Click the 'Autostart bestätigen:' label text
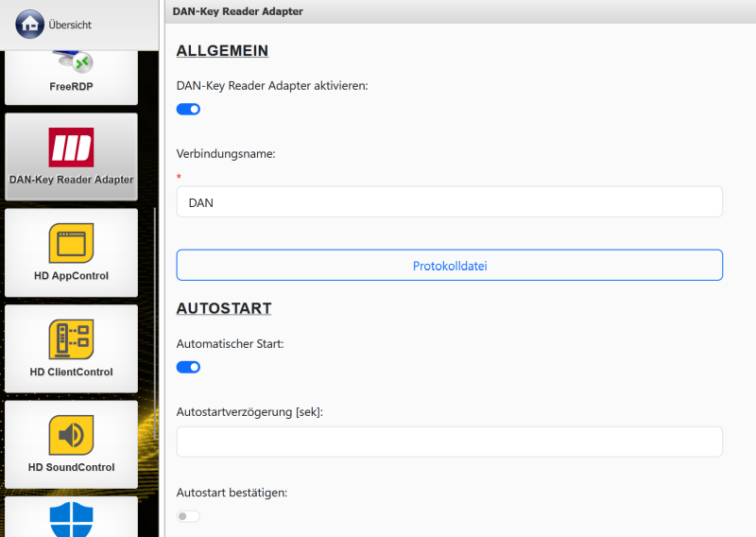This screenshot has width=756, height=537. click(232, 492)
